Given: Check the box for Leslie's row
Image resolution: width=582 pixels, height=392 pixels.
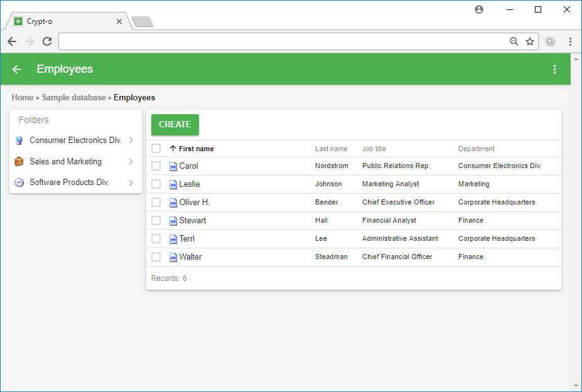Looking at the screenshot, I should [x=156, y=184].
